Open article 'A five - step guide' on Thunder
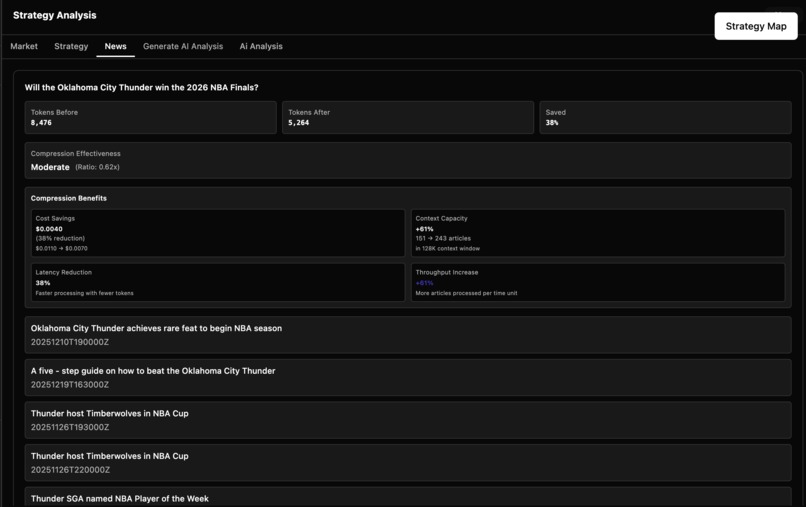The width and height of the screenshot is (806, 507). (x=408, y=377)
